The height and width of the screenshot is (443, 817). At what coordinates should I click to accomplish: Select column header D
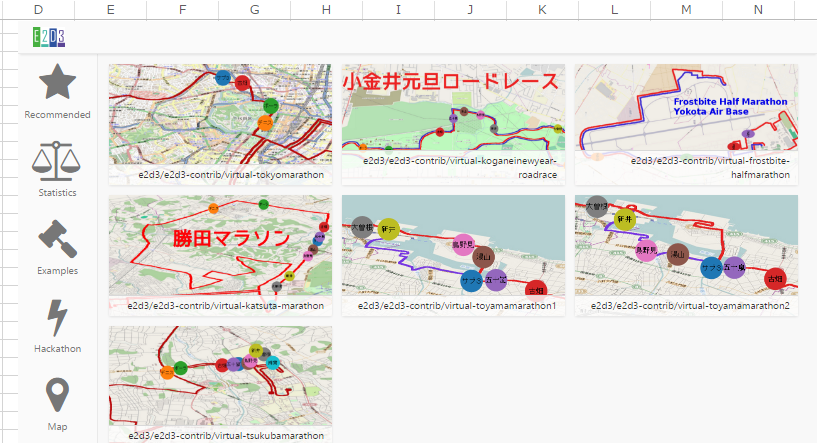[38, 10]
